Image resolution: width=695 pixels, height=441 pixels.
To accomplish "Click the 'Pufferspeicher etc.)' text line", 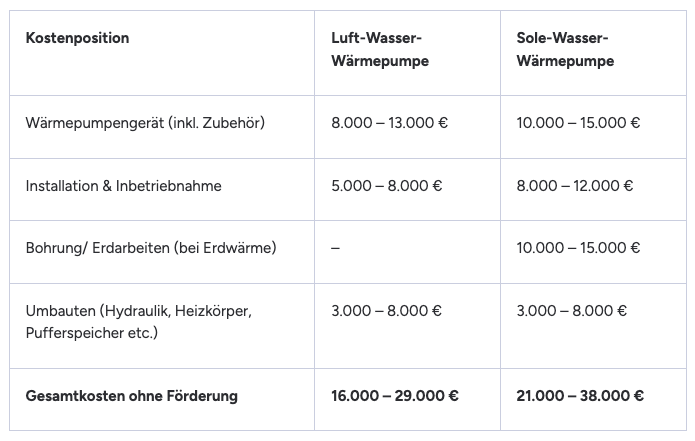I will click(x=91, y=331).
